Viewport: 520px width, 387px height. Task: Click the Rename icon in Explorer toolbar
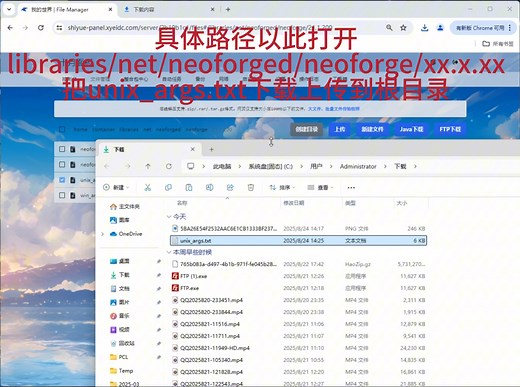tap(209, 187)
